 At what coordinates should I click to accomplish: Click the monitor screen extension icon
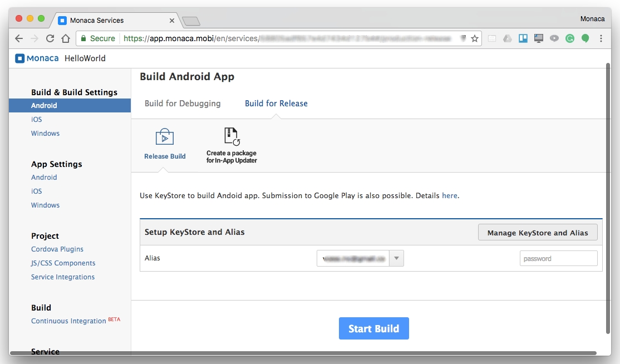coord(539,38)
